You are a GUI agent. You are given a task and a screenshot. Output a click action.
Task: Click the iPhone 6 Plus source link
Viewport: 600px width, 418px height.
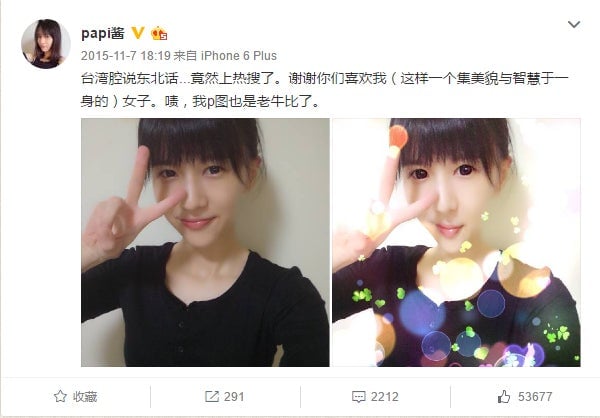[239, 56]
